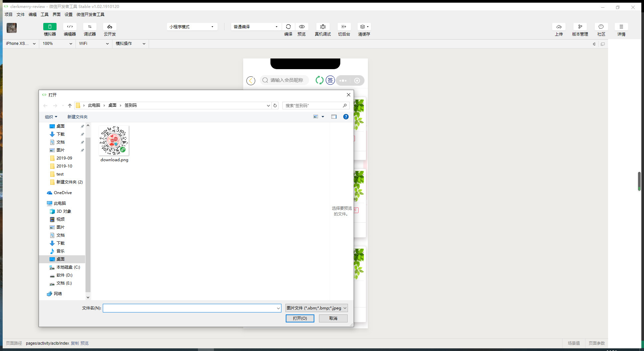Open the 文件 (File) menu
644x351 pixels.
click(21, 14)
